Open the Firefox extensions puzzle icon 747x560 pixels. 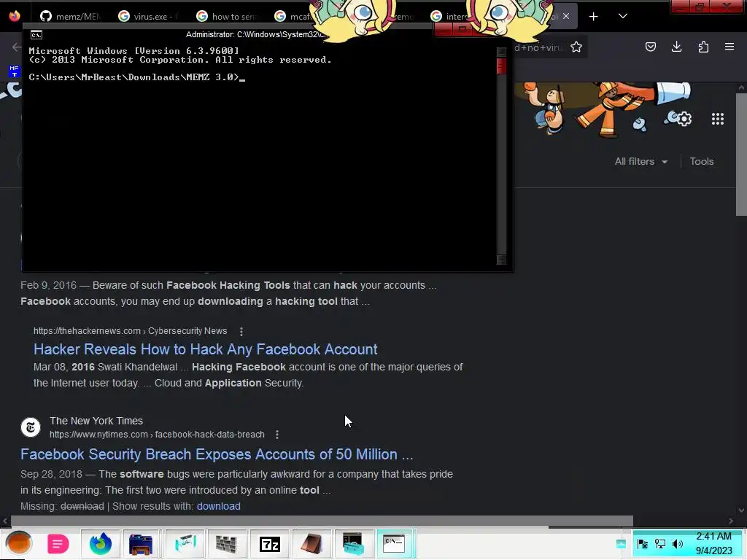tap(703, 47)
